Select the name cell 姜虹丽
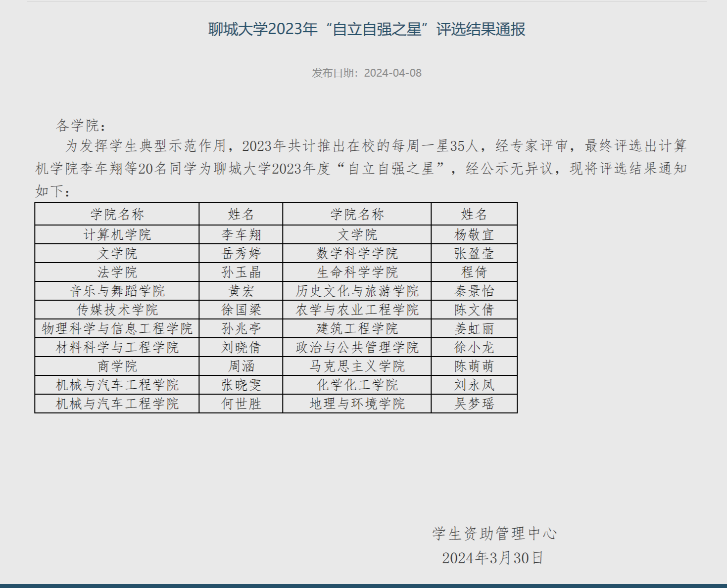 pyautogui.click(x=474, y=328)
